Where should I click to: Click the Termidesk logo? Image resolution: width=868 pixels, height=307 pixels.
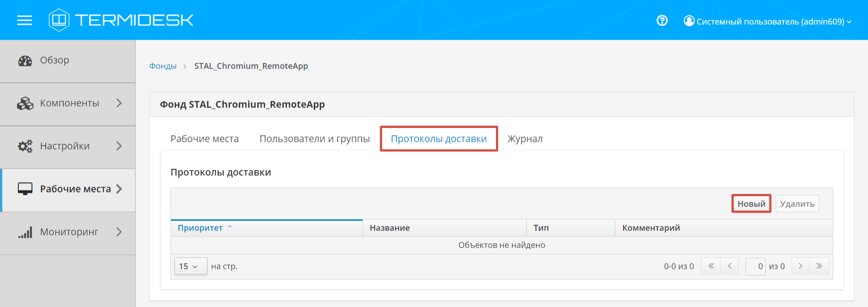[121, 20]
